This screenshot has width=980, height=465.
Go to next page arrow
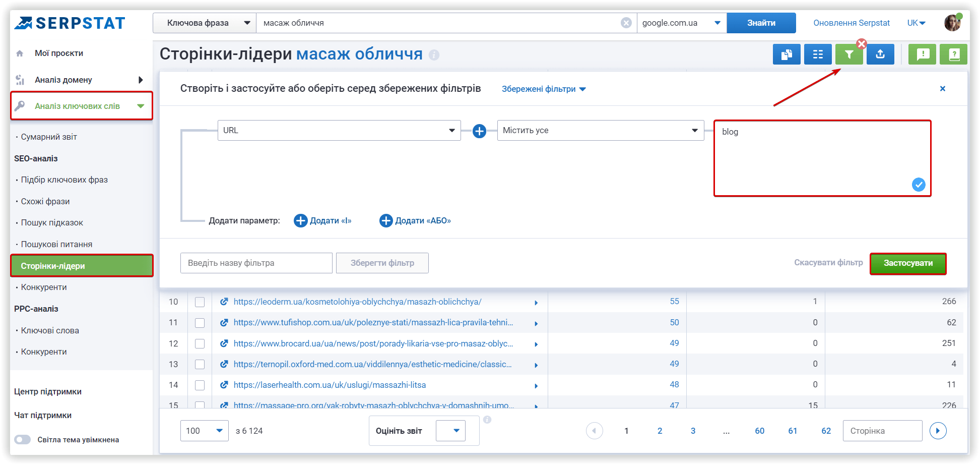[x=938, y=431]
